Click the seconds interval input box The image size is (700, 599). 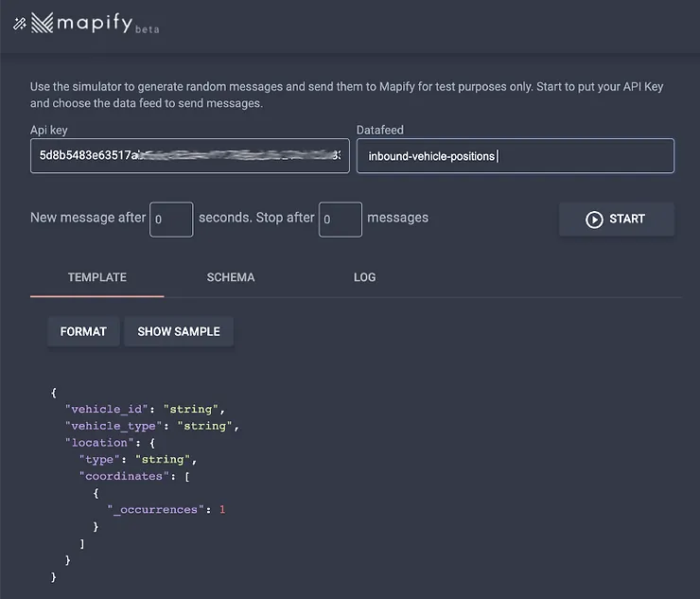(x=171, y=220)
